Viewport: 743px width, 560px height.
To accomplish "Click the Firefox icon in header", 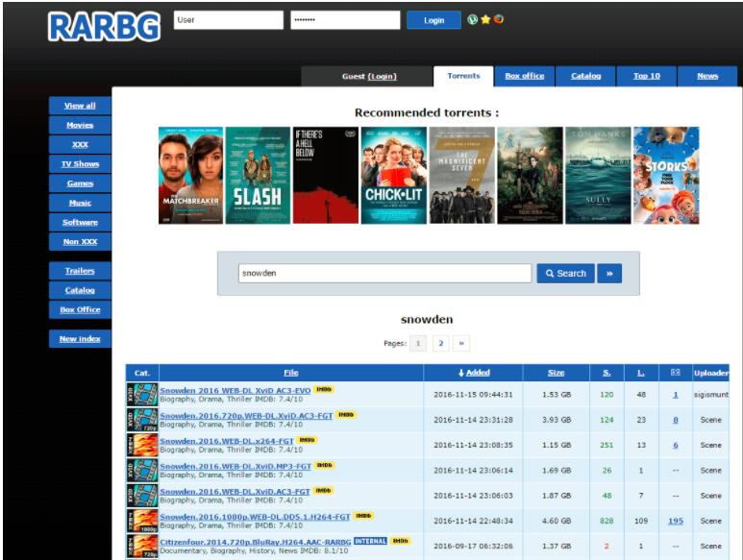I will [x=499, y=19].
